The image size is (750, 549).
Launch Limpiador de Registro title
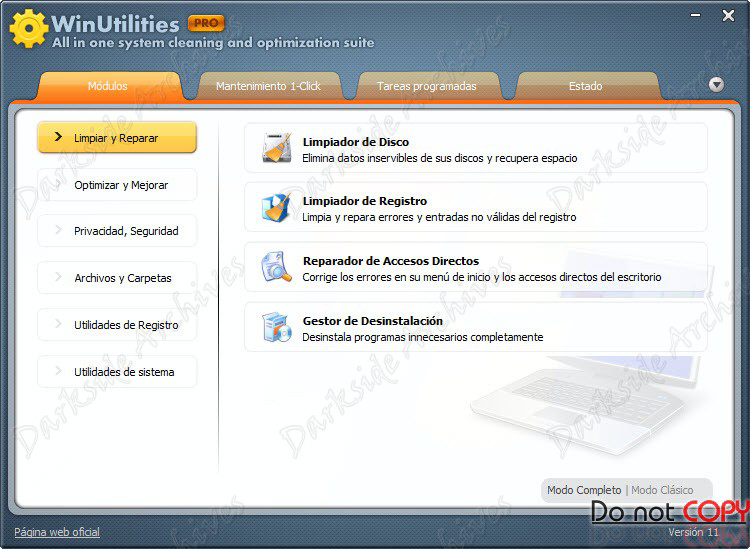365,201
